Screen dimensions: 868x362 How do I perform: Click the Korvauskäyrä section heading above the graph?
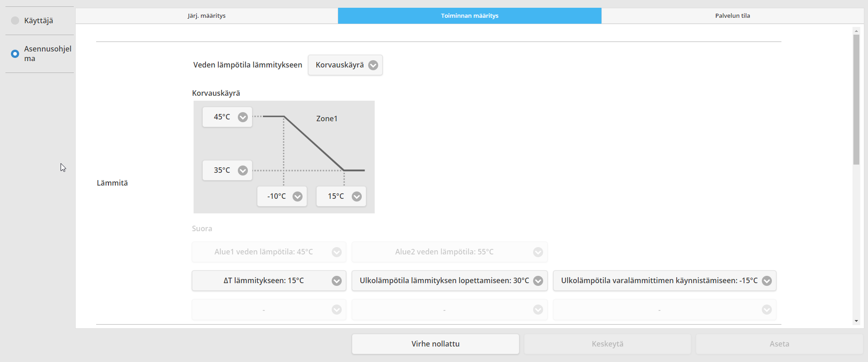tap(216, 93)
